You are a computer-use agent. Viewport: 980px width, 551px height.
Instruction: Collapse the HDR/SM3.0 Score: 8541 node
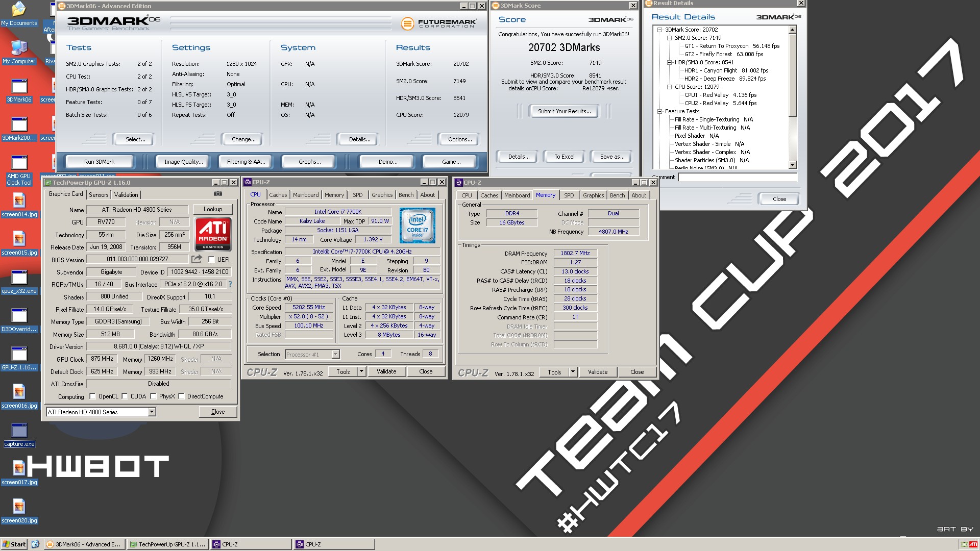pos(669,62)
